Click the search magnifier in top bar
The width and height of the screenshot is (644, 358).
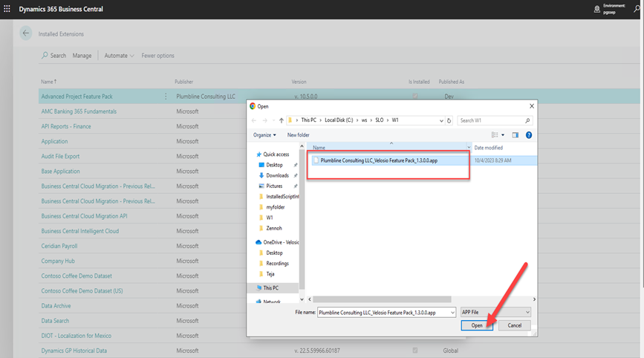tap(637, 9)
